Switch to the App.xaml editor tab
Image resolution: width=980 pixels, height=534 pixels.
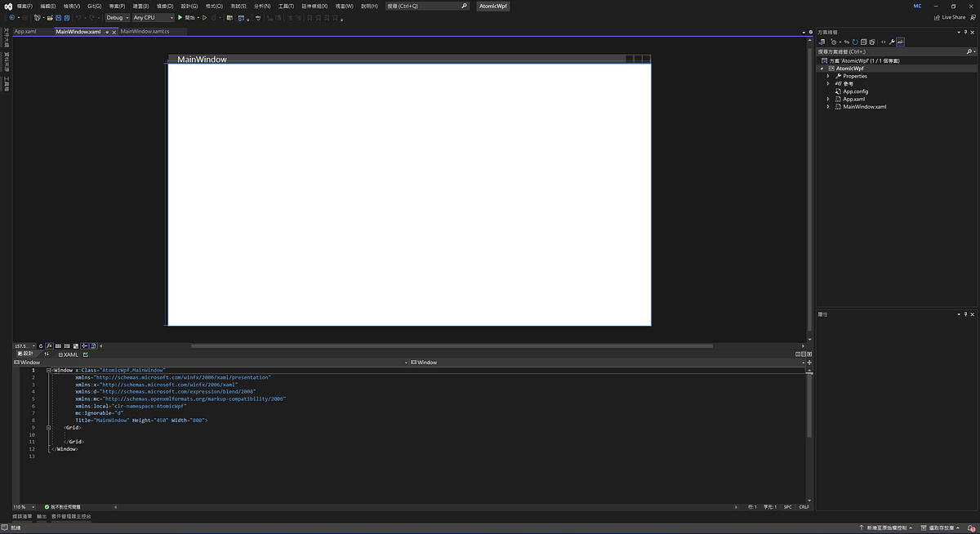24,31
